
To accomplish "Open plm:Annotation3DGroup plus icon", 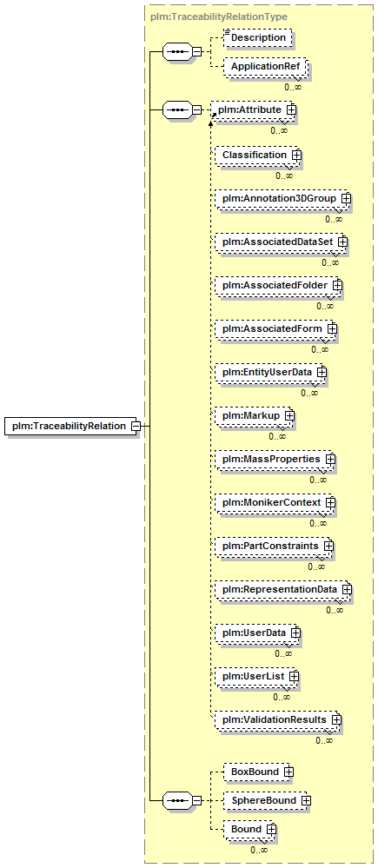I will 346,198.
